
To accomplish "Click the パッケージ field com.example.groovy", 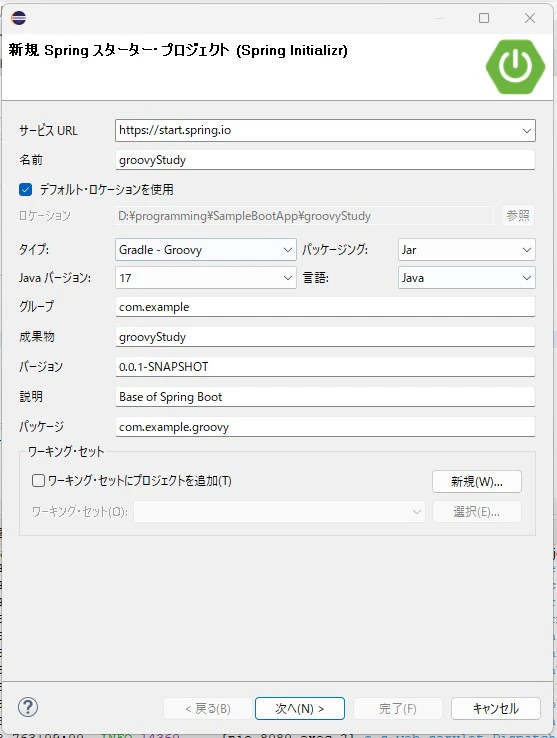I will [325, 427].
